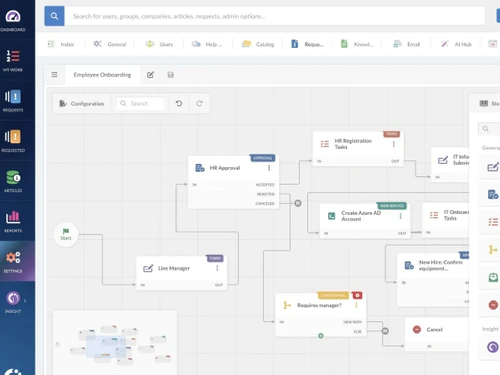Open the Requests sidebar section
500x375 pixels.
(13, 100)
